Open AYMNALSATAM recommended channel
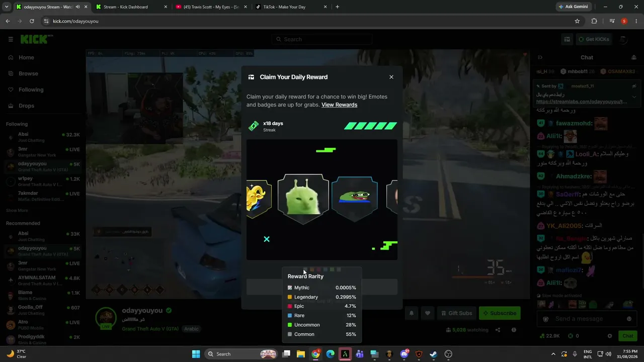644x362 pixels. point(43,280)
